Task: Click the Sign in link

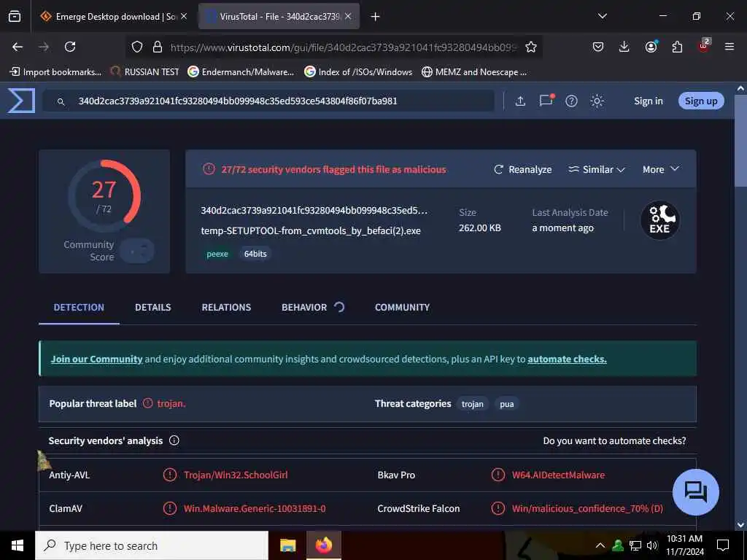Action: point(648,101)
